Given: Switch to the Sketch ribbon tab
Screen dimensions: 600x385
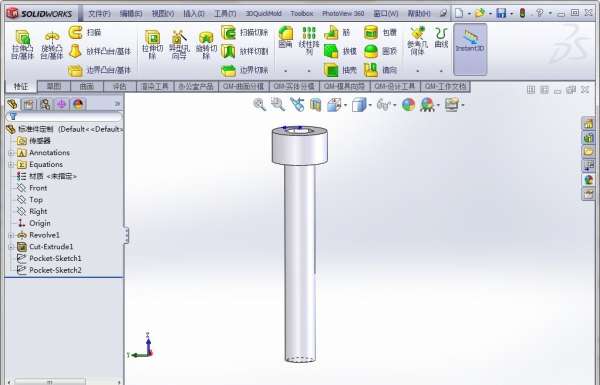Looking at the screenshot, I should pos(54,86).
